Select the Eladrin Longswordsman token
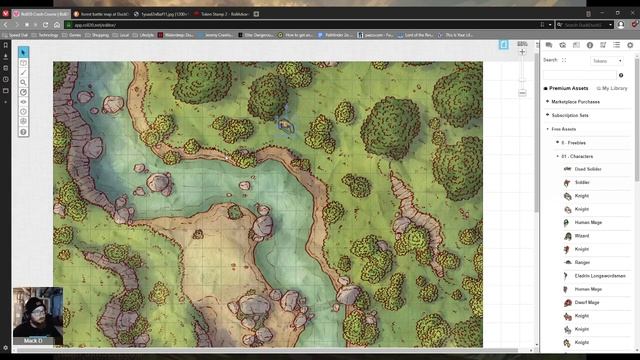640x360 pixels. coord(600,276)
